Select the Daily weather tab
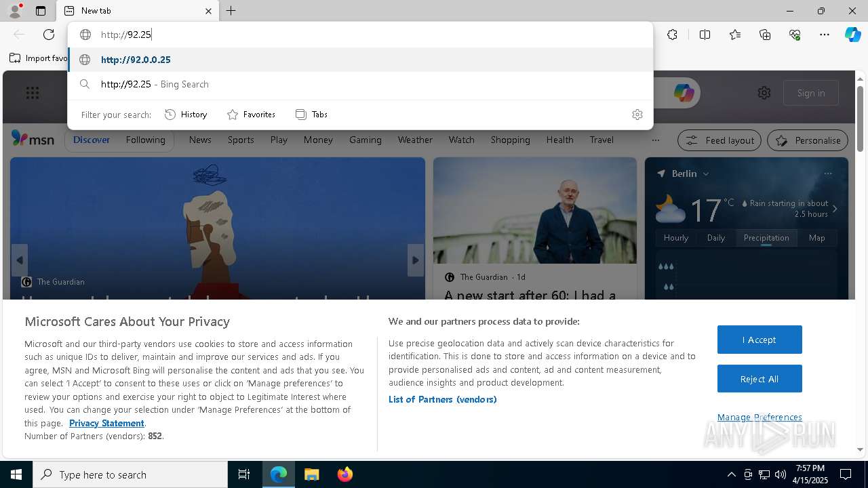 point(716,238)
